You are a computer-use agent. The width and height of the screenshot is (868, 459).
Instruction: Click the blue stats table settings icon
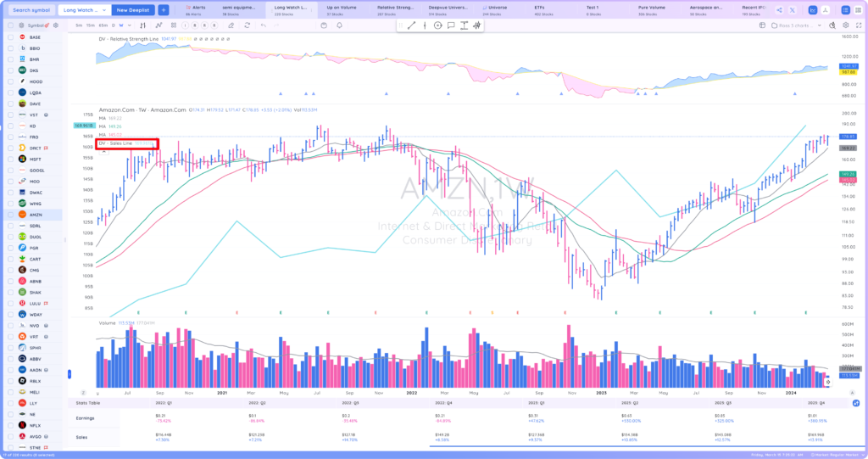pyautogui.click(x=856, y=403)
